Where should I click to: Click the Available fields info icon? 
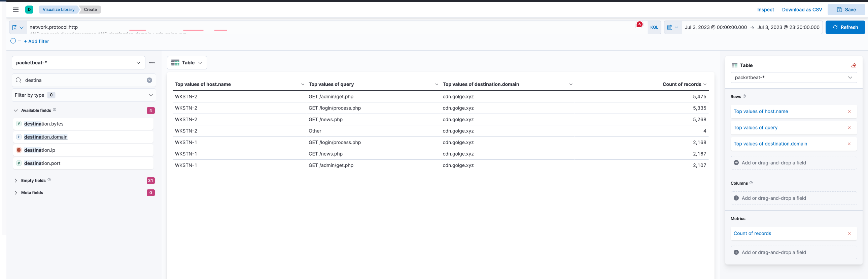coord(55,110)
